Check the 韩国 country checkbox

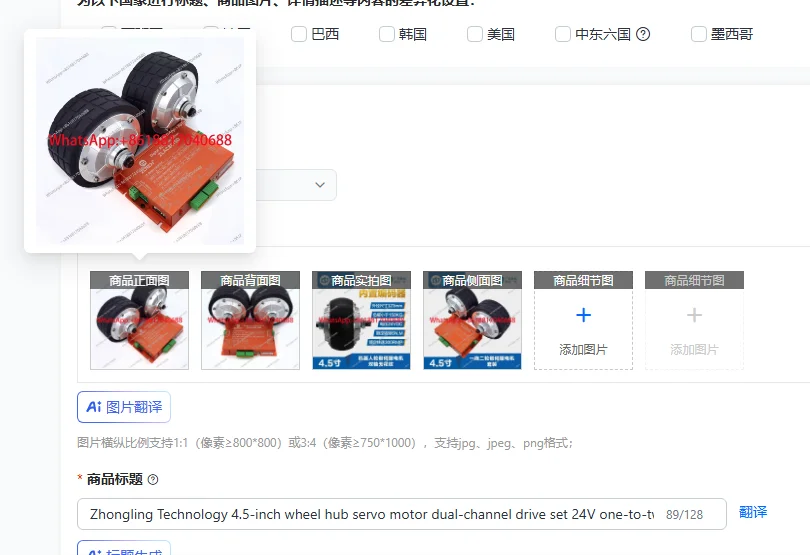[386, 34]
